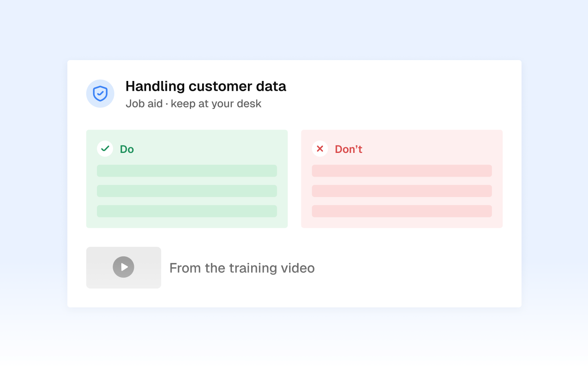Click the red 'Don't' label
This screenshot has width=588, height=368.
348,149
